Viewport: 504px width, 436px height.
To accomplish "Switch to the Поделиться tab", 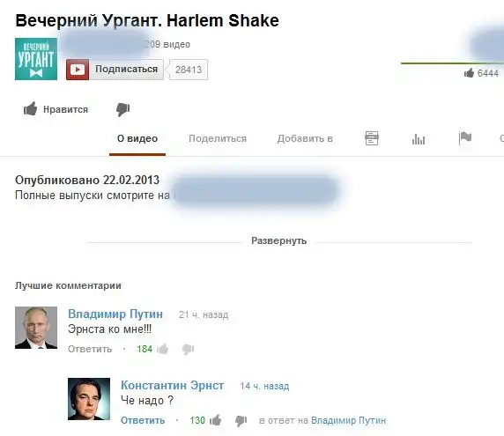I will pyautogui.click(x=218, y=138).
